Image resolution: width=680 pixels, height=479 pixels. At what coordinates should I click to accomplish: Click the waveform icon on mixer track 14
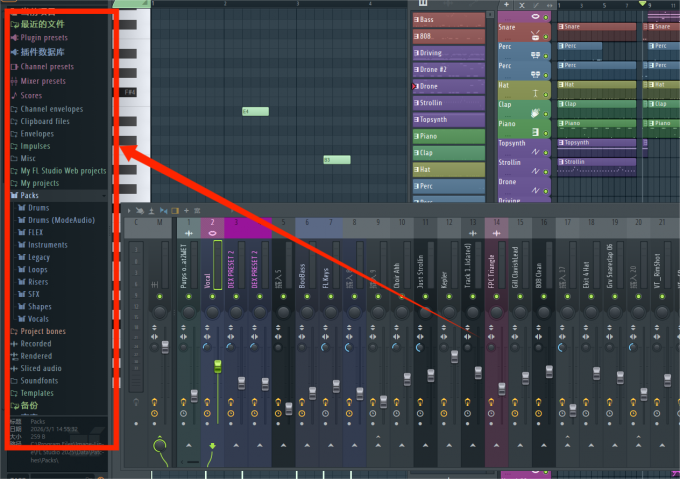pos(497,233)
